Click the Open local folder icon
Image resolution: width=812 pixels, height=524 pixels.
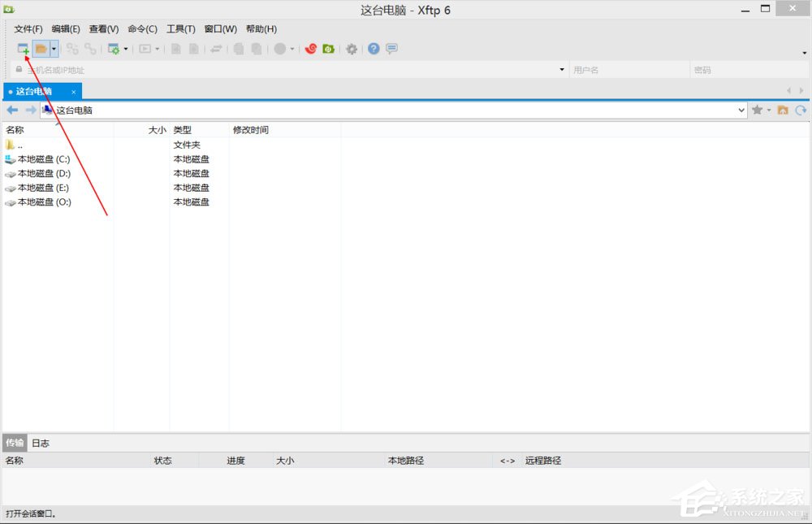[x=41, y=49]
